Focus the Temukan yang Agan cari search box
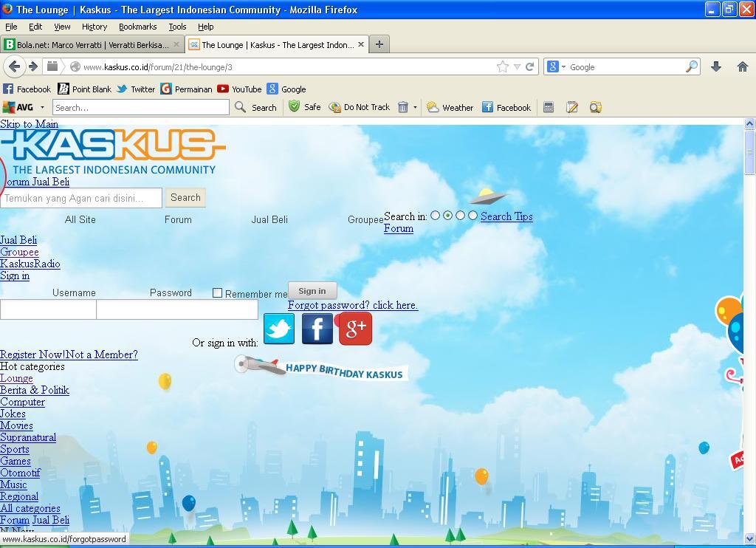756x548 pixels. (x=81, y=198)
